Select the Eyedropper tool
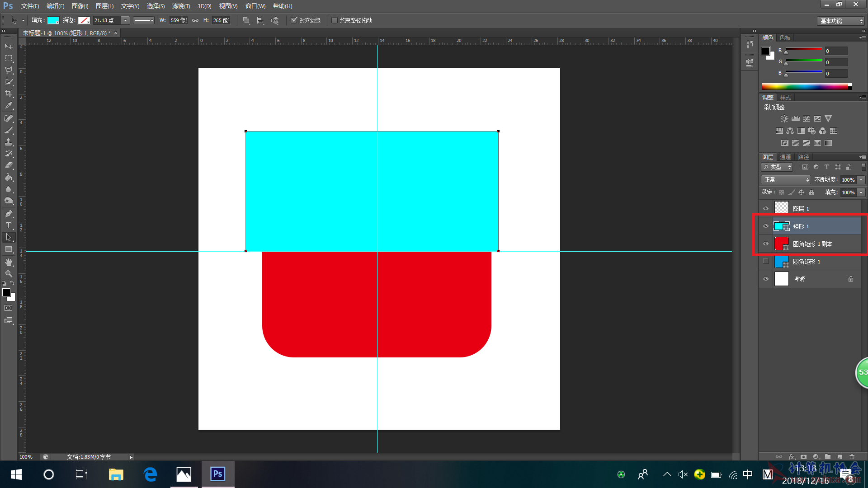868x488 pixels. click(9, 106)
